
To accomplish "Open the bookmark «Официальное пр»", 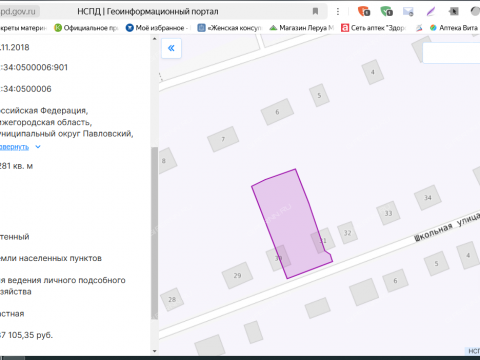I will pyautogui.click(x=86, y=28).
